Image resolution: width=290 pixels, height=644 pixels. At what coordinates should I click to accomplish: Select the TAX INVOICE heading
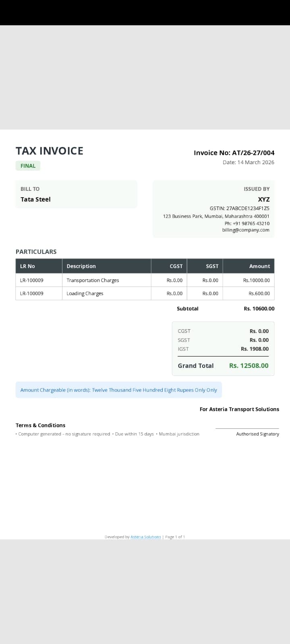[x=50, y=151]
